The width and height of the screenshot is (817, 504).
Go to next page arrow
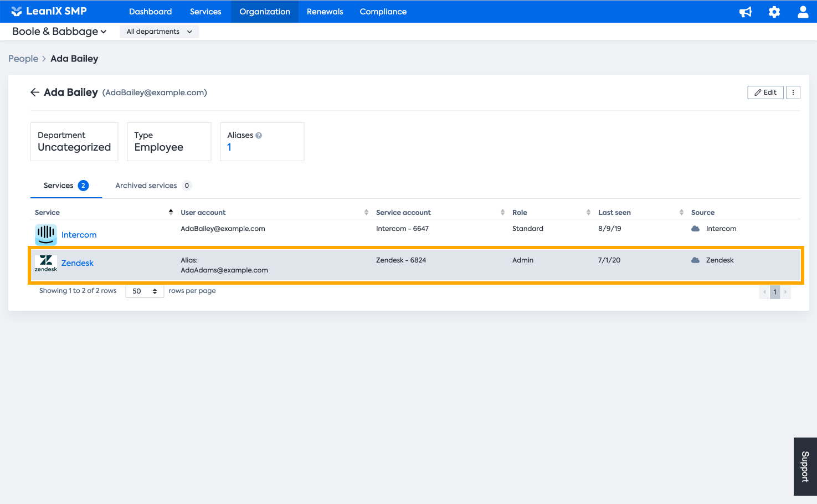[785, 292]
